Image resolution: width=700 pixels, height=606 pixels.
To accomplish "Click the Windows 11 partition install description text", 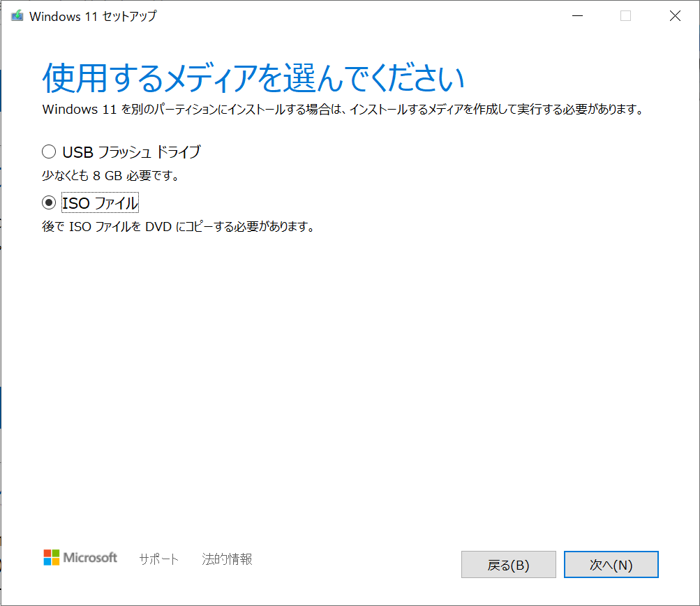I will click(343, 109).
